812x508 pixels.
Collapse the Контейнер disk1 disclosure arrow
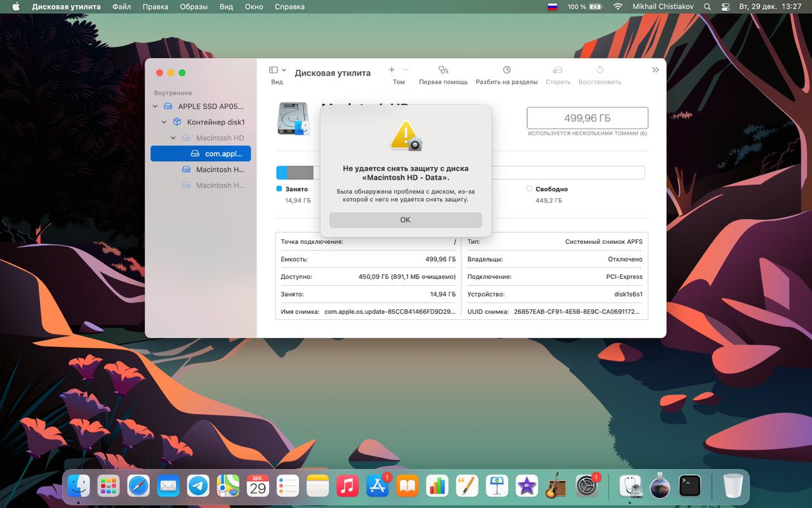[x=164, y=122]
